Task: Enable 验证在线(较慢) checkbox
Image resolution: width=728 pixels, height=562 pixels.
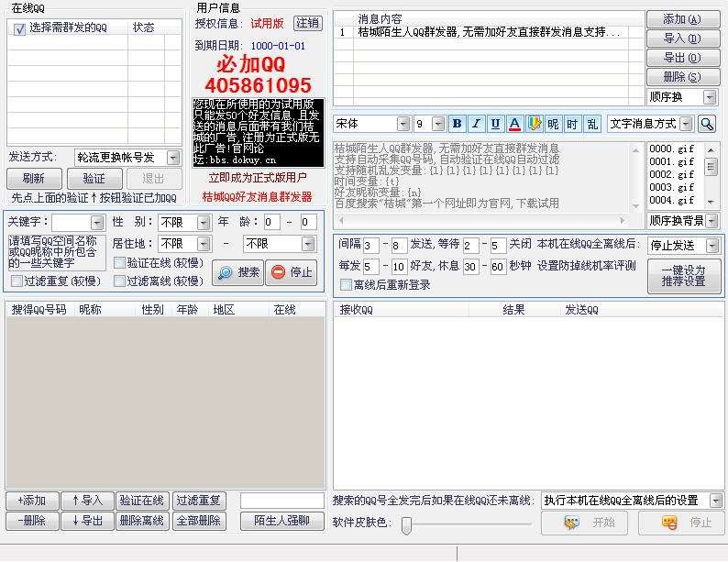Action: coord(119,263)
